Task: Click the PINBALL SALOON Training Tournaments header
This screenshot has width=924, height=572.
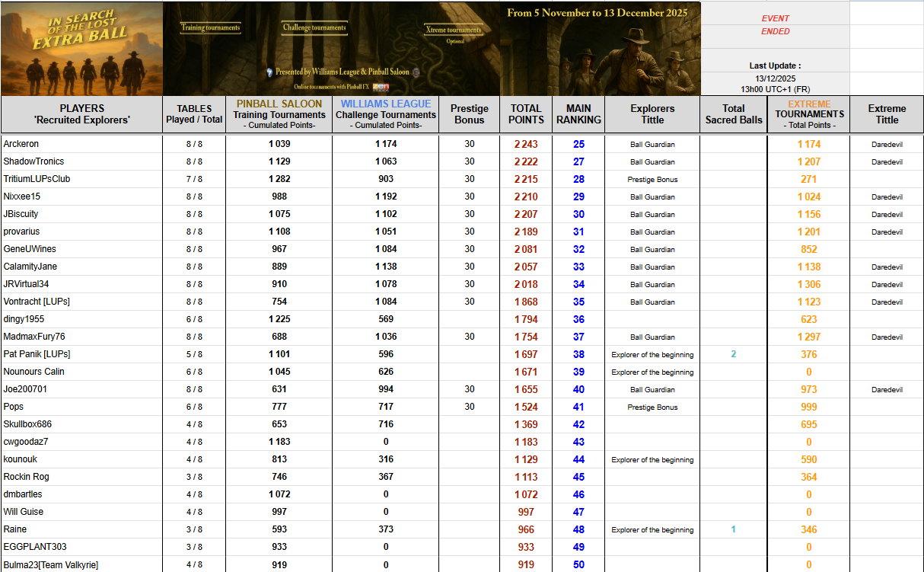Action: pyautogui.click(x=279, y=114)
